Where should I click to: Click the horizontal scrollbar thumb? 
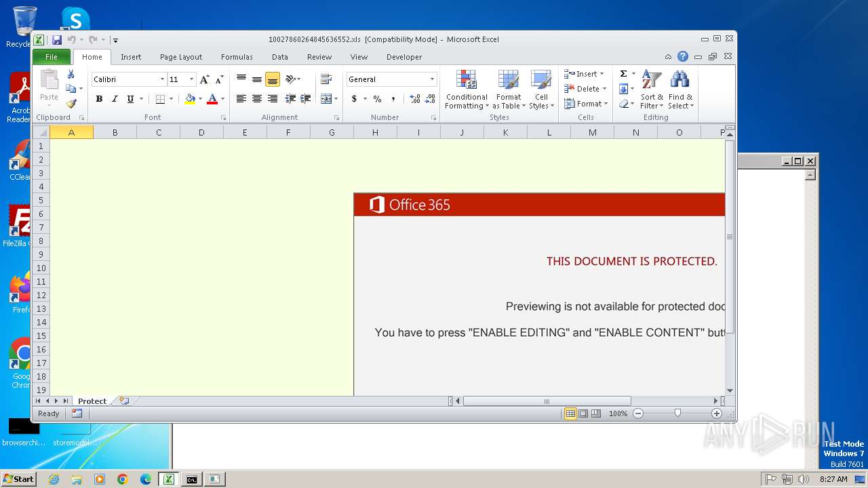tap(547, 401)
